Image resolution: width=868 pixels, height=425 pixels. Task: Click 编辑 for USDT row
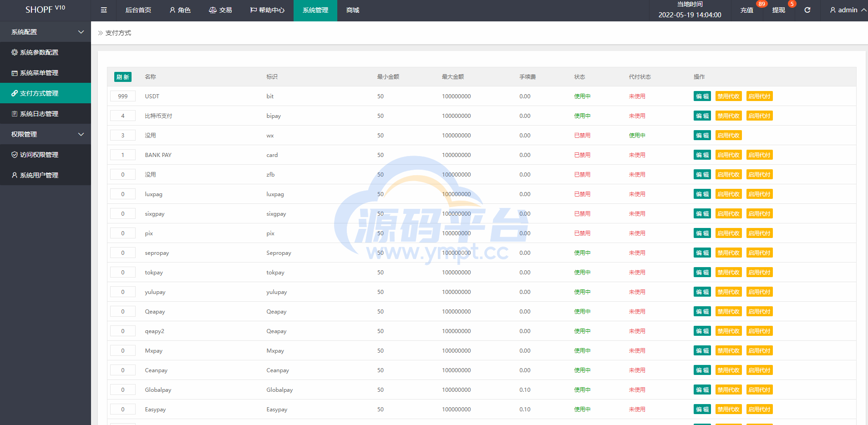[x=702, y=96]
